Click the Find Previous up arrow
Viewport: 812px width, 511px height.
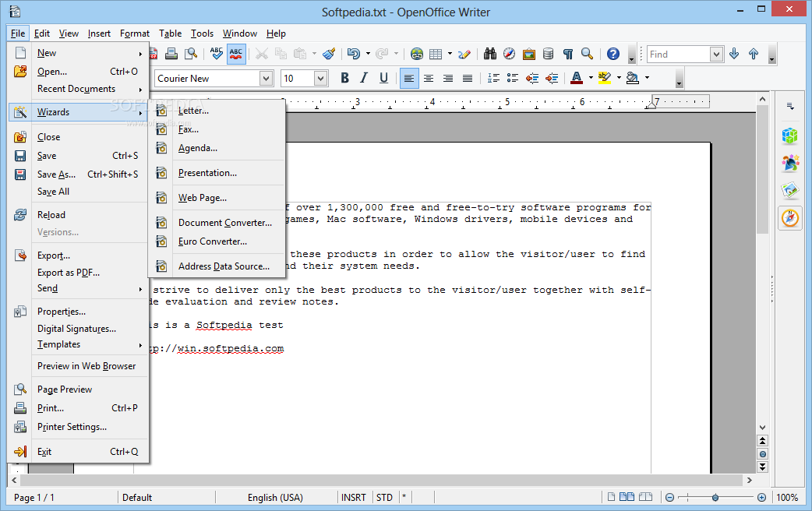754,53
